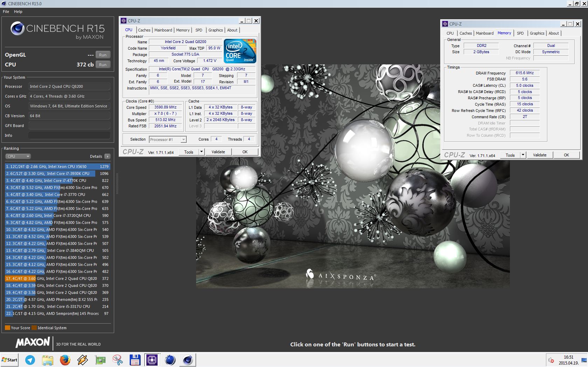Select ranking row Intel Core i5-3317U
The image size is (588, 367).
coord(58,306)
